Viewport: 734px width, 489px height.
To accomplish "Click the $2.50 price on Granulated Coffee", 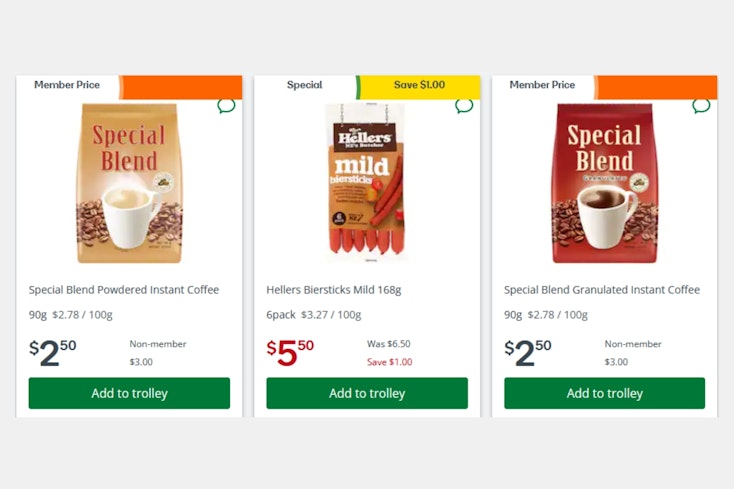I will coord(528,352).
